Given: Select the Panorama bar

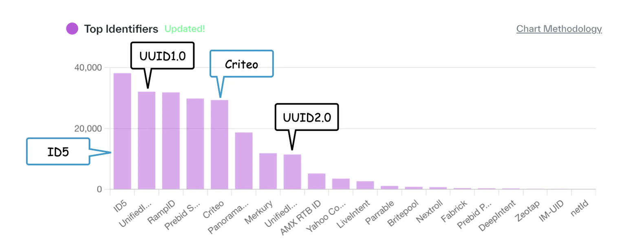Looking at the screenshot, I should click(x=244, y=161).
